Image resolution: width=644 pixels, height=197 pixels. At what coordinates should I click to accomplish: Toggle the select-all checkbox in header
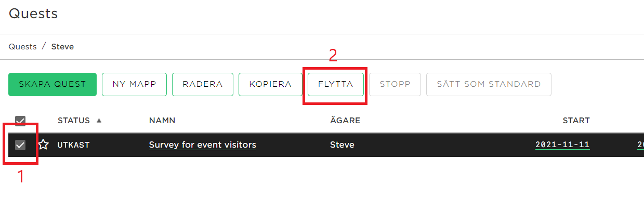point(20,121)
